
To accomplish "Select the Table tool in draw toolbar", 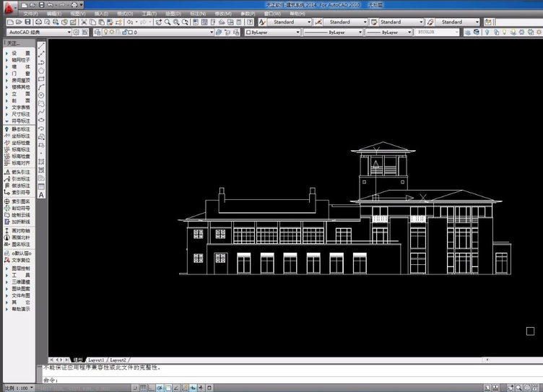I will (x=41, y=187).
